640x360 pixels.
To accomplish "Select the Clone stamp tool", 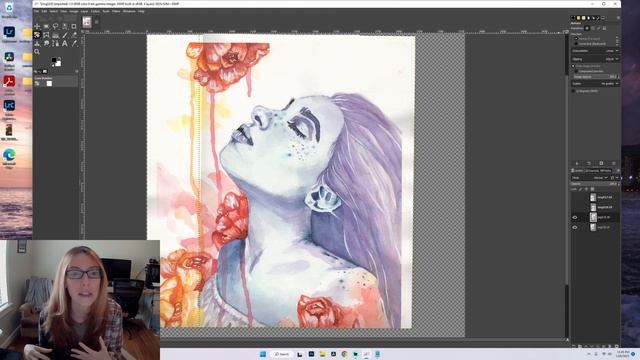I will [37, 44].
